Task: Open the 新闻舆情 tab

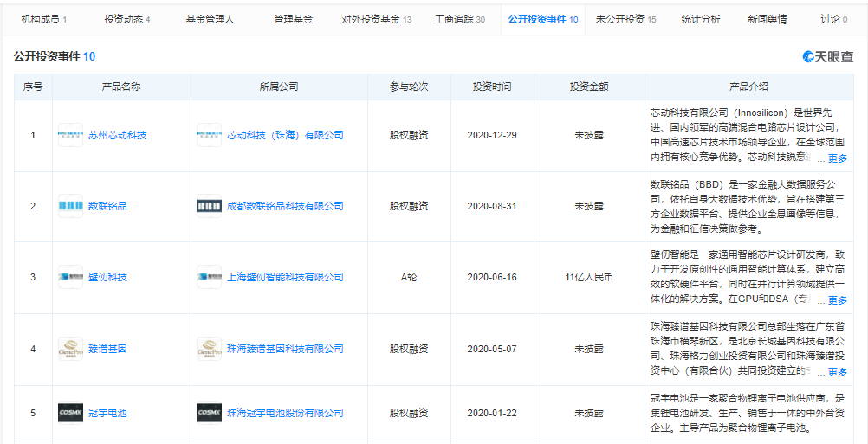Action: 767,20
